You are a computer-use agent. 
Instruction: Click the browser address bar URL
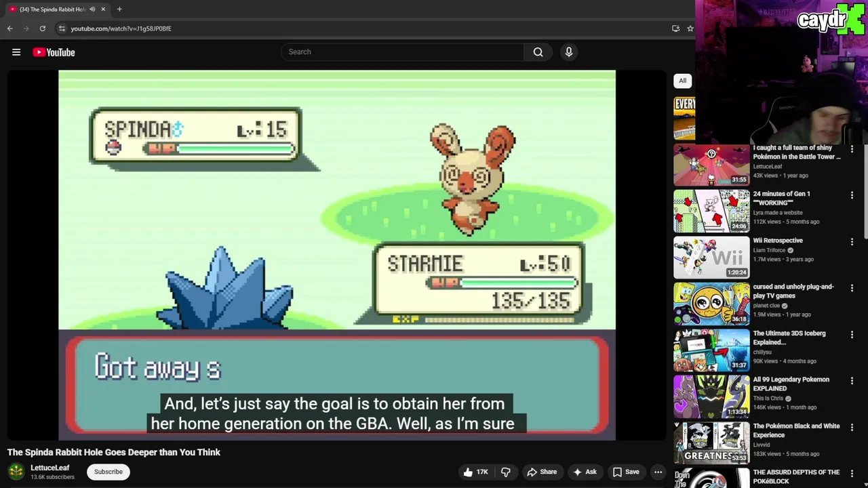click(x=121, y=28)
